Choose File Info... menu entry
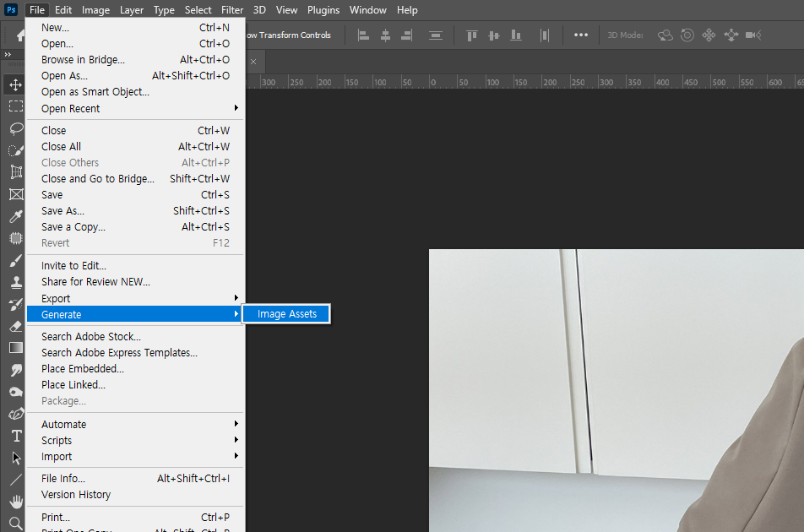The width and height of the screenshot is (804, 532). pos(135,478)
